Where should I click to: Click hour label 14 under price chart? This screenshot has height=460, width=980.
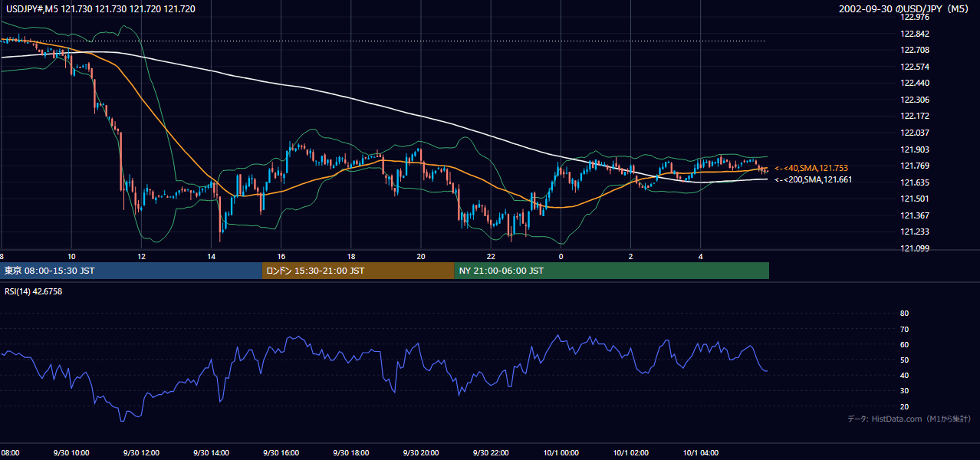(211, 256)
